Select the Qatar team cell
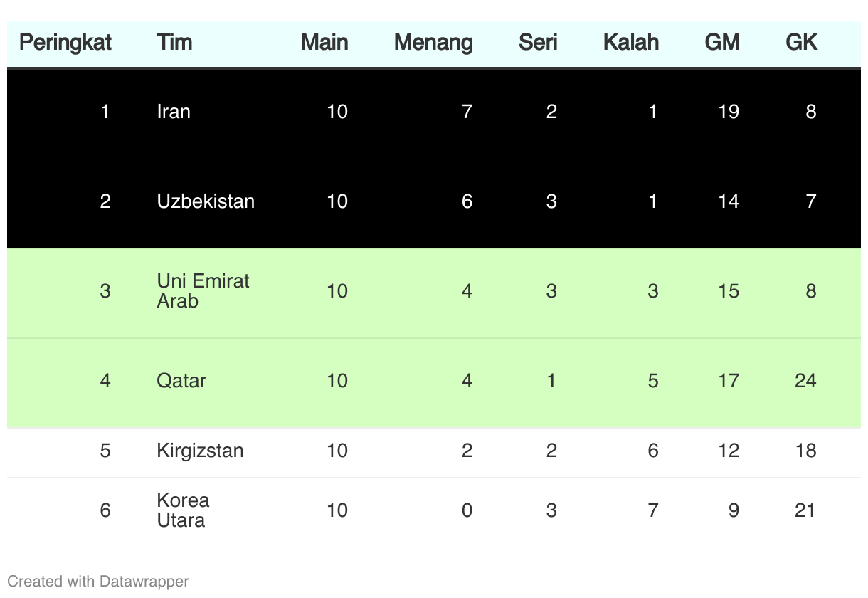868x598 pixels. [181, 381]
